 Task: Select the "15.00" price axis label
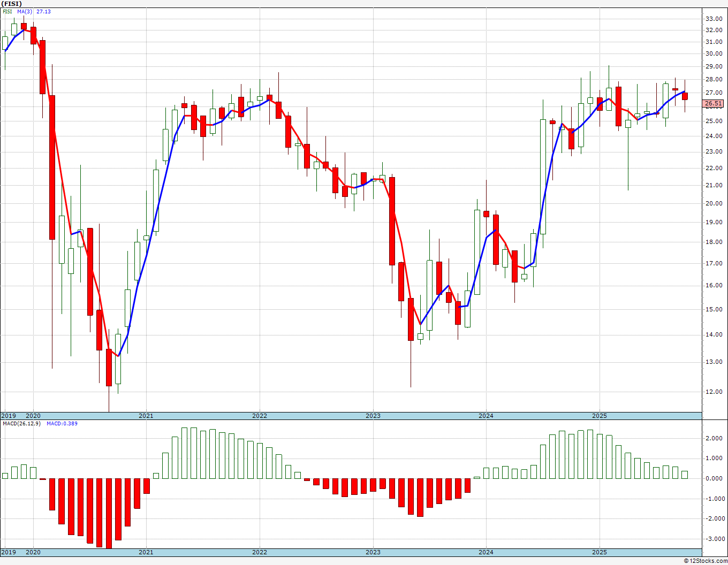pyautogui.click(x=714, y=310)
